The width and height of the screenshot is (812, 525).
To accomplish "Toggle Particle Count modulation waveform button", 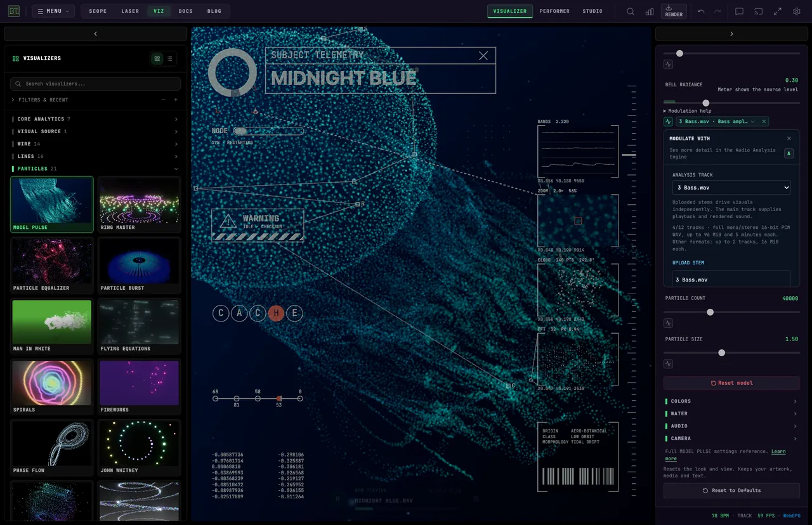I will coord(668,323).
